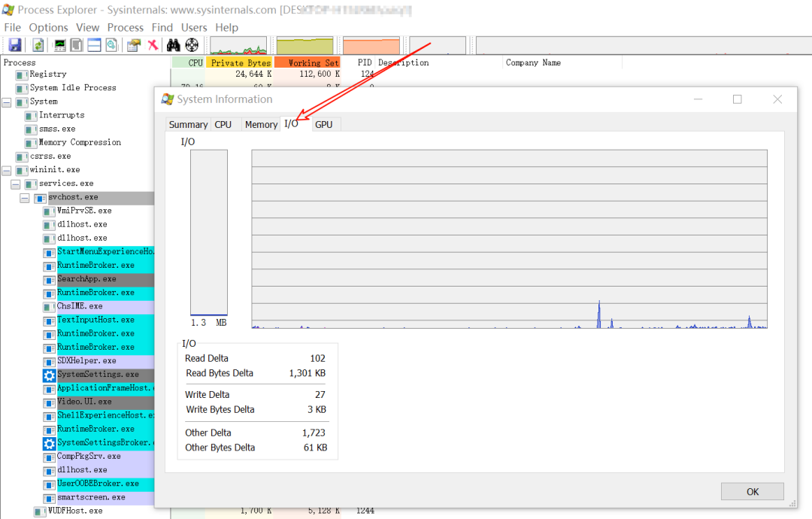
Task: Click the CPU usage mini graph in the toolbar
Action: coord(238,46)
